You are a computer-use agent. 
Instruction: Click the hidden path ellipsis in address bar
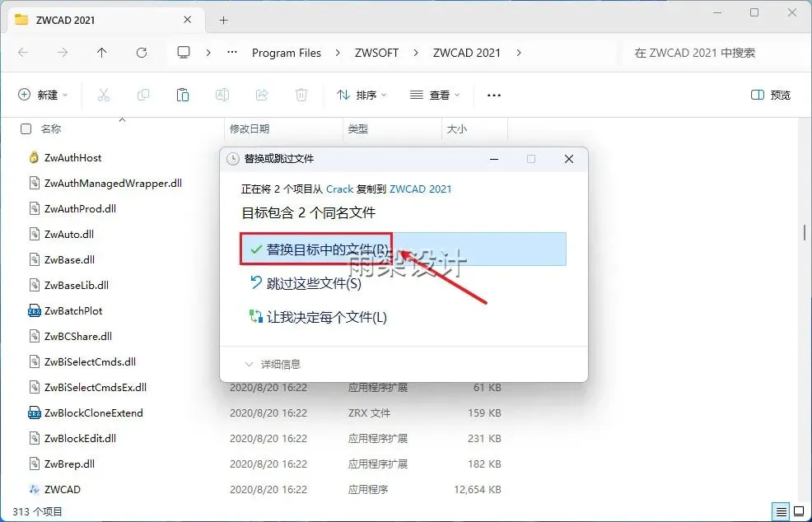[x=232, y=53]
